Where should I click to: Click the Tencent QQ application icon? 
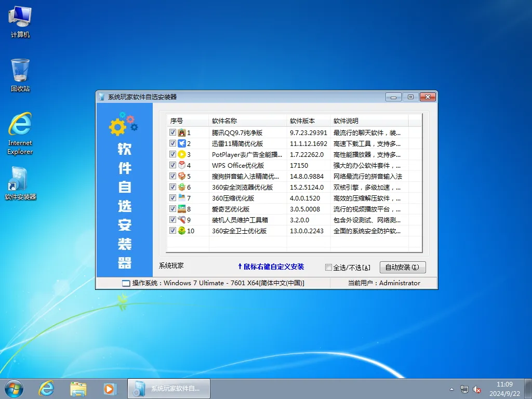pos(182,132)
